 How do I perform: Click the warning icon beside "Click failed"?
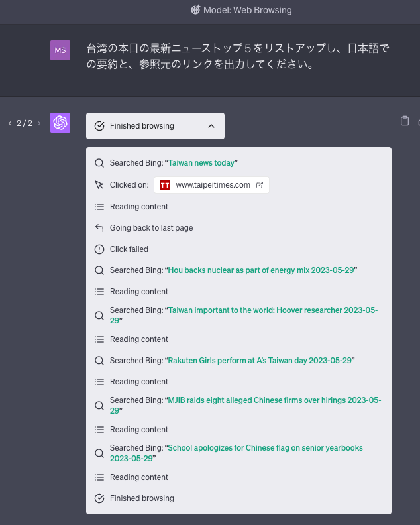(x=99, y=249)
